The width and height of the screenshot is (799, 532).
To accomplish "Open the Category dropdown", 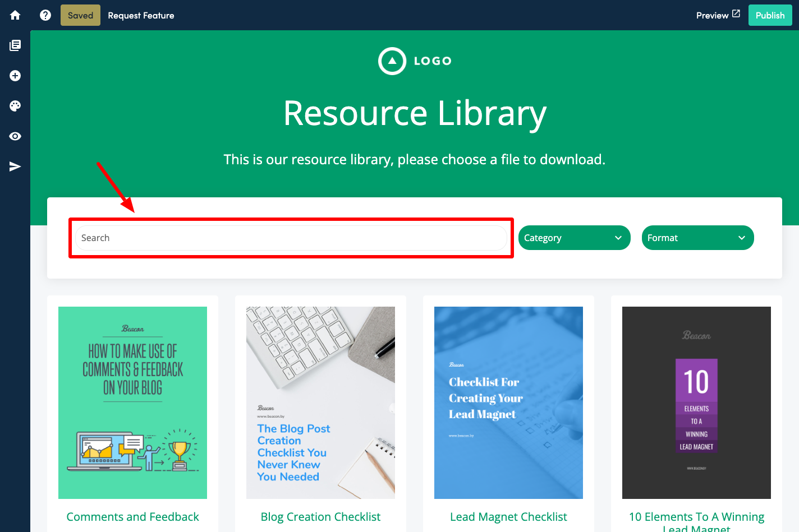I will pyautogui.click(x=574, y=238).
